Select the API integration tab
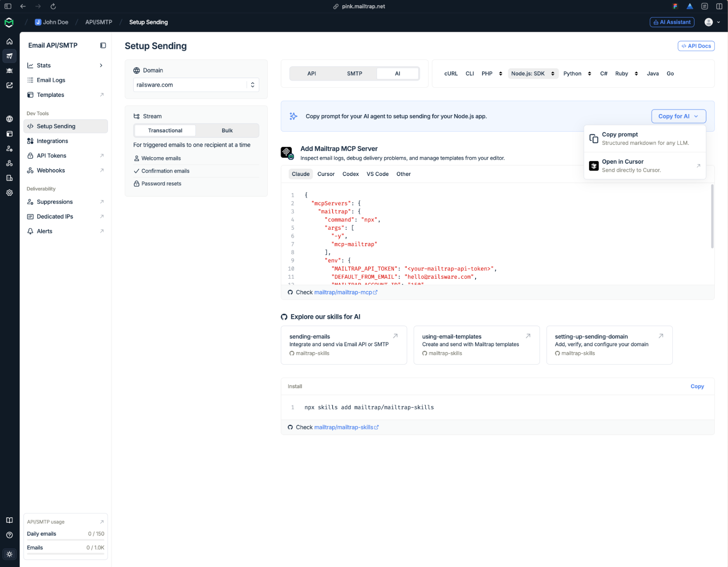Screen dimensions: 728x567 click(311, 73)
